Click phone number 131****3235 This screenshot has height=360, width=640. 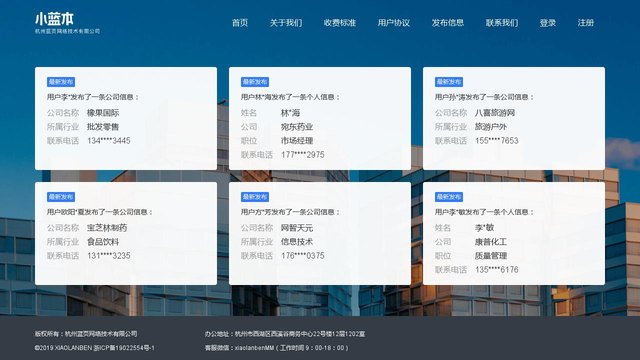click(109, 256)
